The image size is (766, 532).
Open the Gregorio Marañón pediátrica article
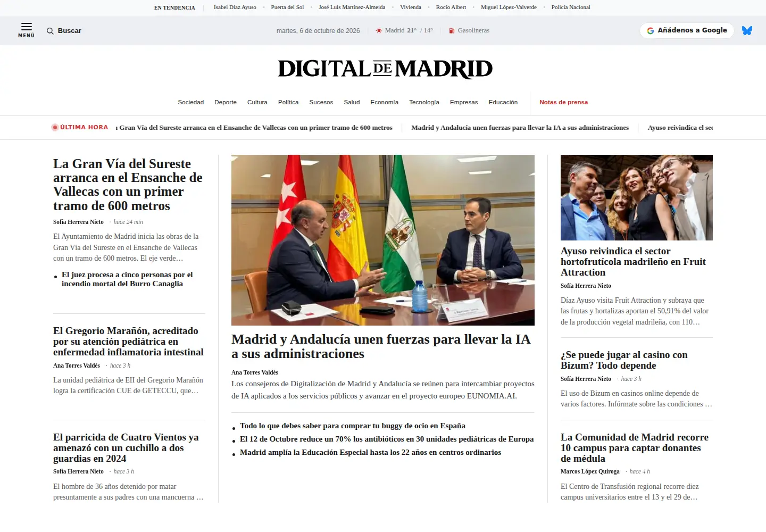pos(128,342)
